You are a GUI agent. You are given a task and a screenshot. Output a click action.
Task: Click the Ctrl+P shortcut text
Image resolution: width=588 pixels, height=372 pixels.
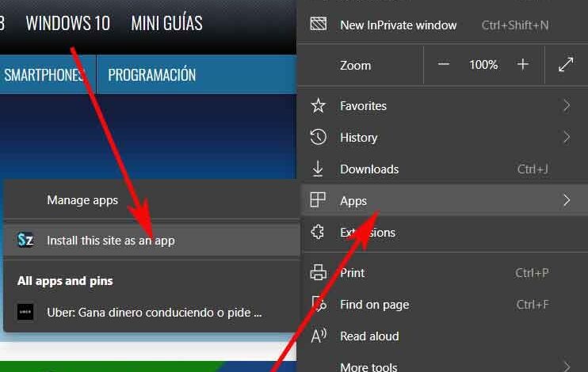532,273
